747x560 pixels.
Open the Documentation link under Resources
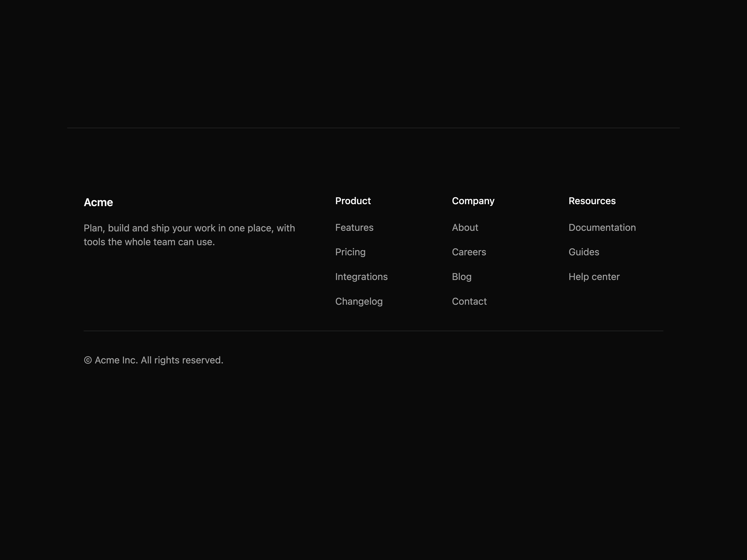coord(602,227)
